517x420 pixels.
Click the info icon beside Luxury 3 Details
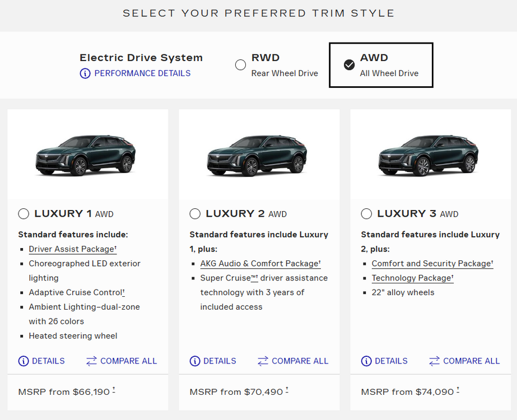366,361
